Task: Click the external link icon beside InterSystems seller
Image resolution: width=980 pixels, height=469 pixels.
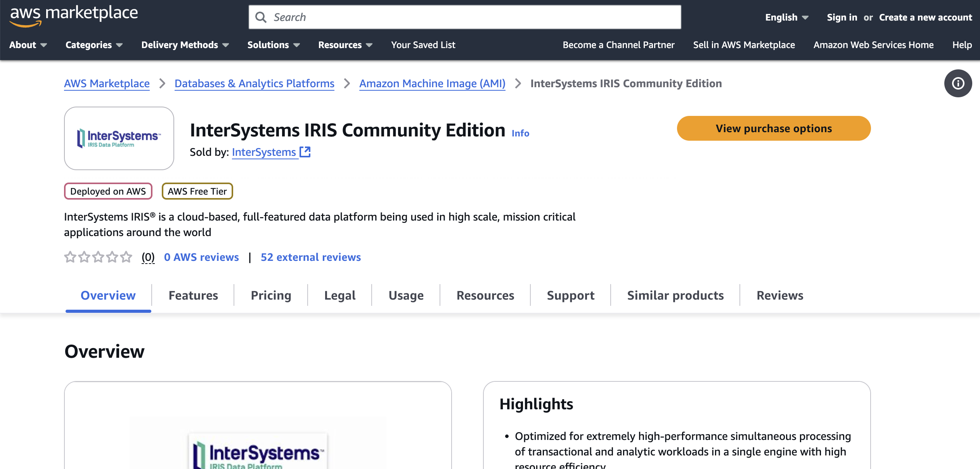Action: pos(305,152)
